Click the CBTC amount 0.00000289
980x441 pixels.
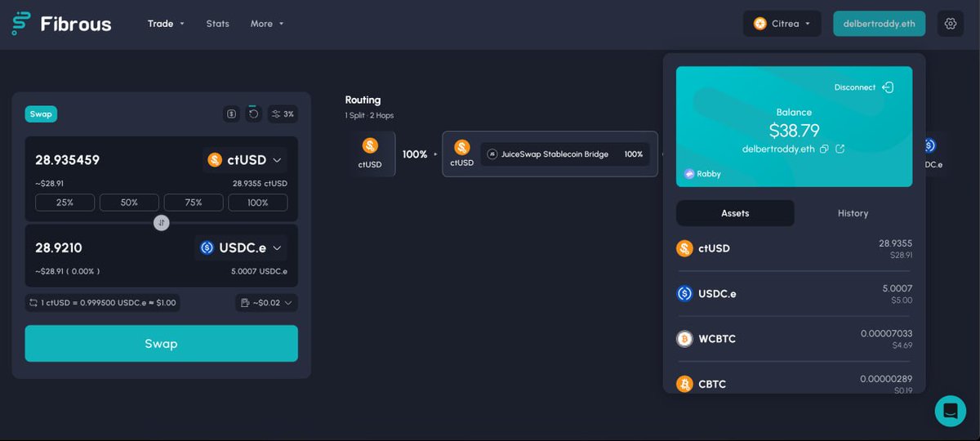point(886,379)
